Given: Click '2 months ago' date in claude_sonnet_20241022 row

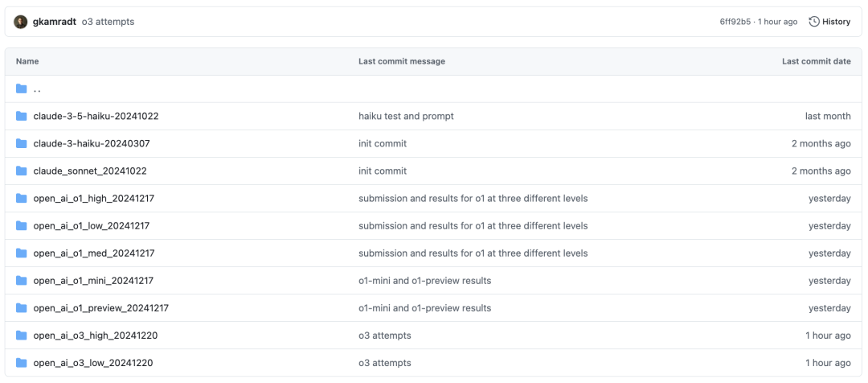Looking at the screenshot, I should click(x=821, y=171).
